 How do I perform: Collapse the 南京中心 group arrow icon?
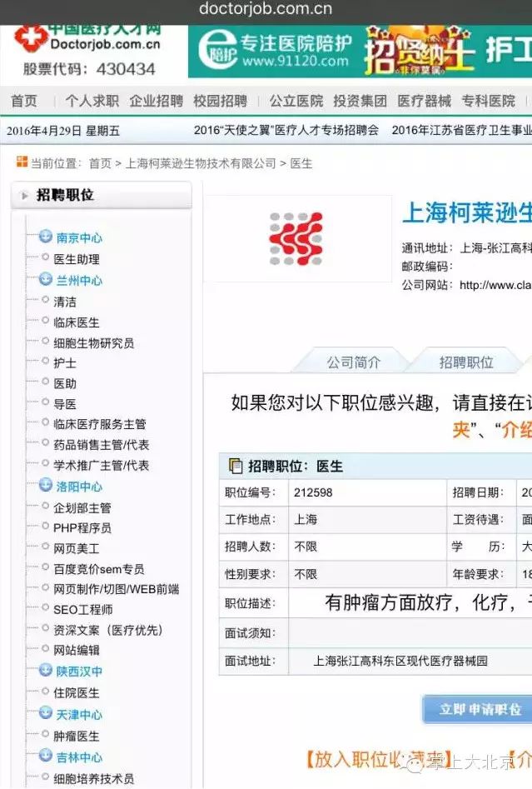[46, 236]
